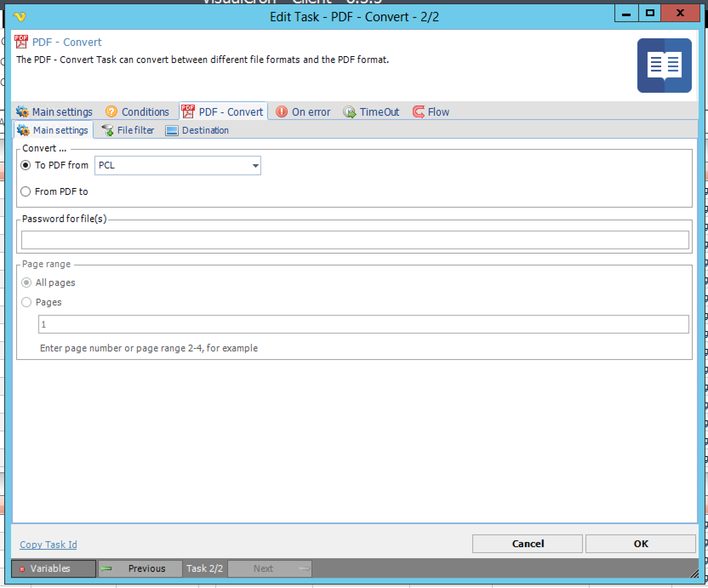Screen dimensions: 708x588
Task: Select the From PDF to radio button
Action: tap(26, 191)
